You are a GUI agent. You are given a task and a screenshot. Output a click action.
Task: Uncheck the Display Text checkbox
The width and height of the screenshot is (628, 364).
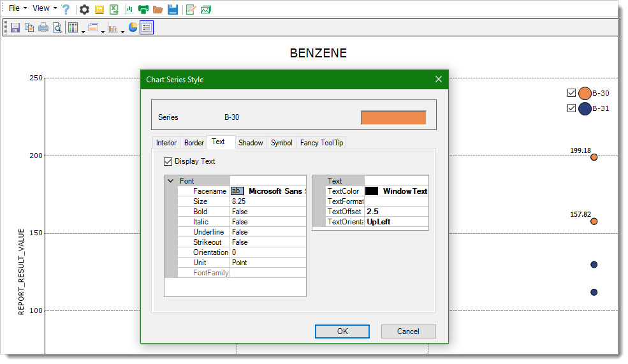pos(168,162)
